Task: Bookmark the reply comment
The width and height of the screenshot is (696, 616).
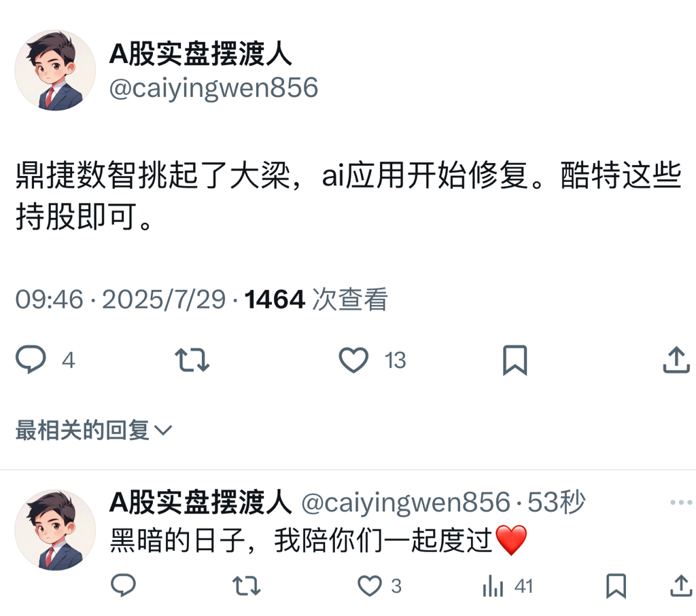Action: pyautogui.click(x=616, y=586)
